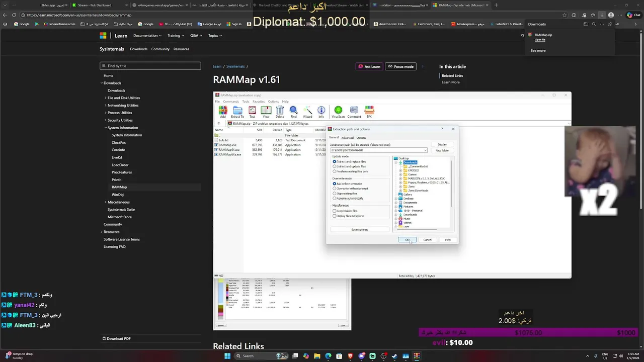Viewport: 644px width, 362px height.
Task: Select Freshen existing files only option
Action: [351, 171]
